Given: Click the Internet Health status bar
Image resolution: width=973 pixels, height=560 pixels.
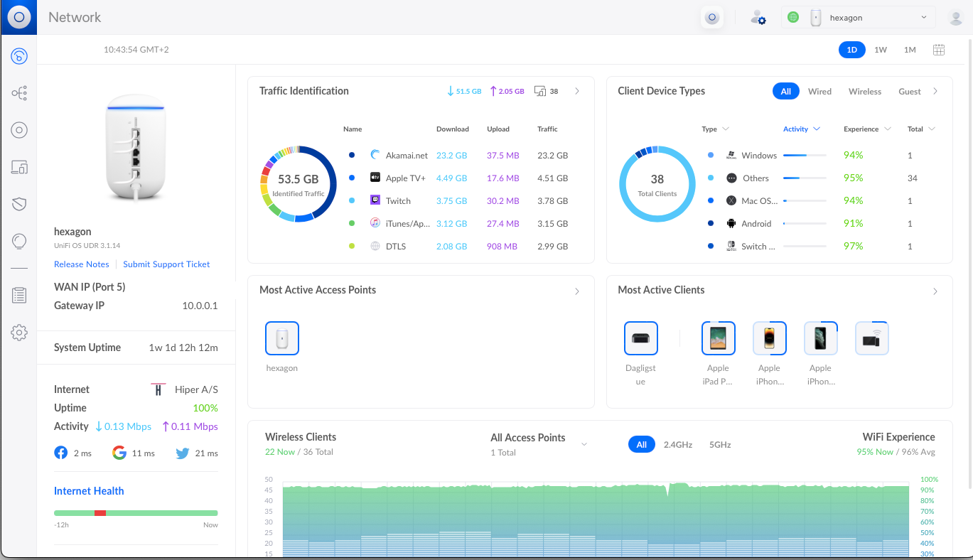Looking at the screenshot, I should tap(136, 512).
